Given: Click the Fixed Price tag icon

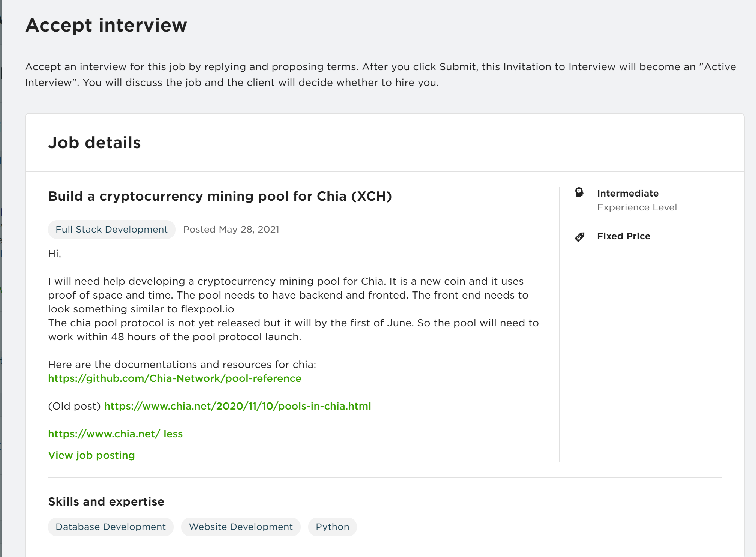Looking at the screenshot, I should (579, 237).
